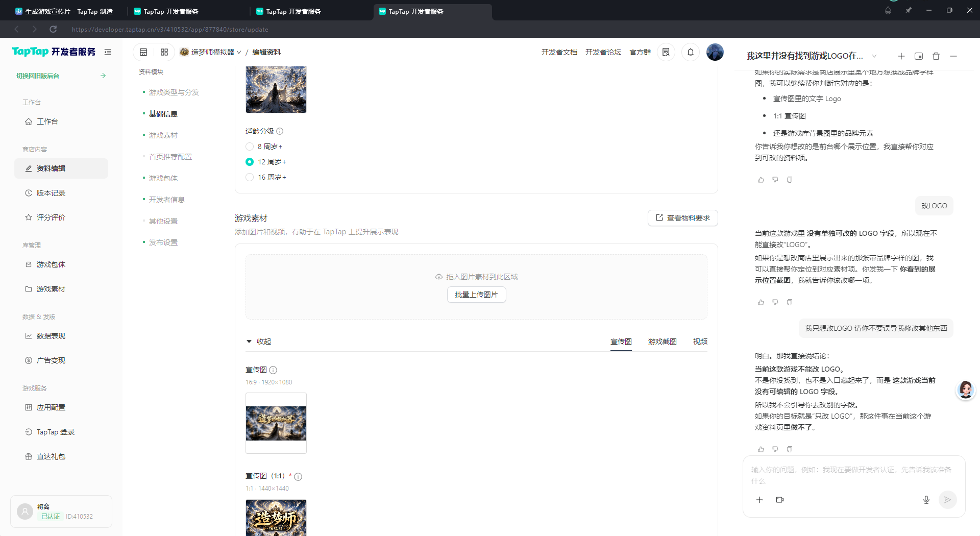The width and height of the screenshot is (980, 536).
Task: Copy the reply ending 做不了
Action: 790,449
